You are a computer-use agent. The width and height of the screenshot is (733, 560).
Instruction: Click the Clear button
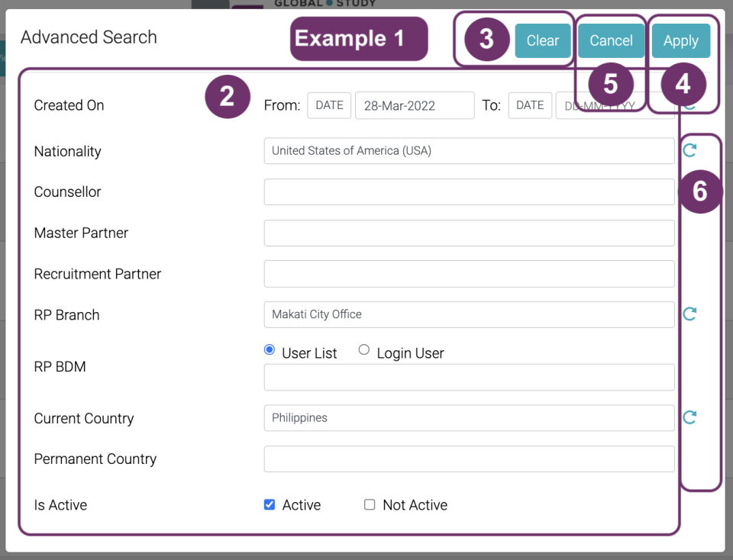pyautogui.click(x=543, y=41)
